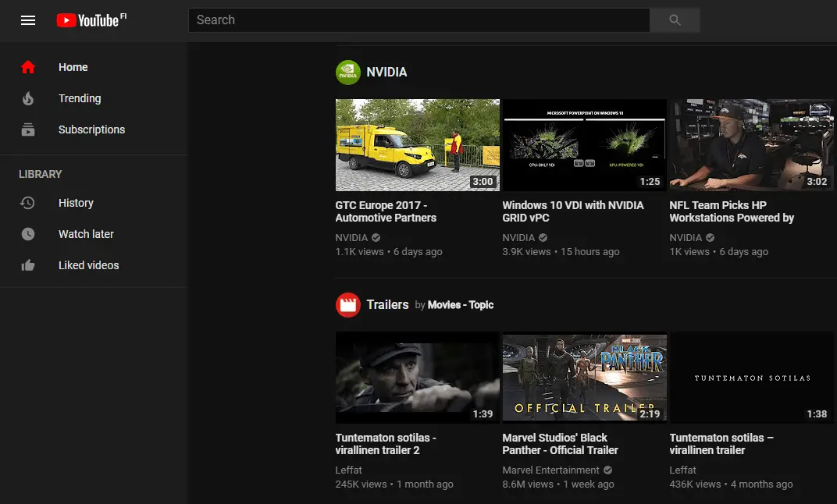The width and height of the screenshot is (837, 504).
Task: Click the NVIDIA channel avatar icon
Action: coord(348,72)
